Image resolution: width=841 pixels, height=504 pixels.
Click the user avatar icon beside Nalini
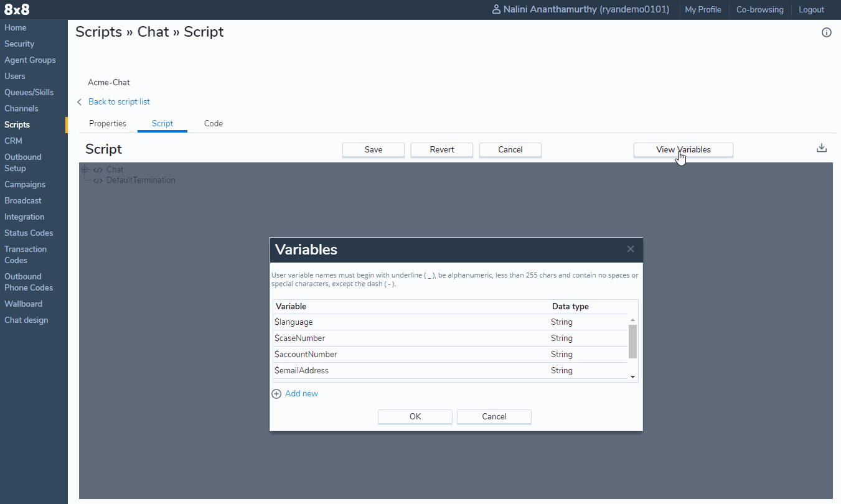click(x=496, y=9)
